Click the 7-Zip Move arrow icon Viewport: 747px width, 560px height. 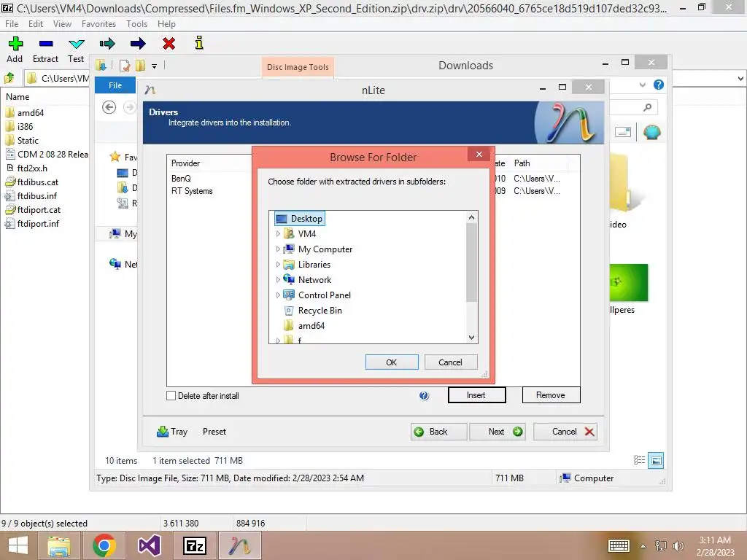[x=138, y=44]
